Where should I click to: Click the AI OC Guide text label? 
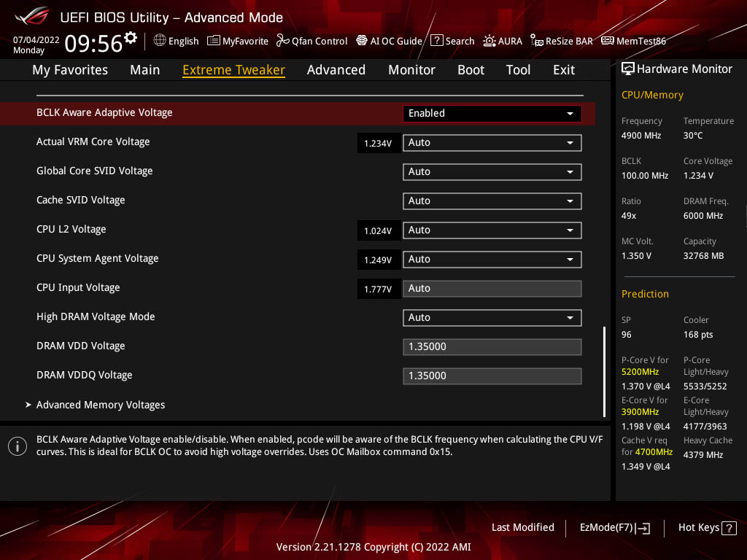point(396,42)
